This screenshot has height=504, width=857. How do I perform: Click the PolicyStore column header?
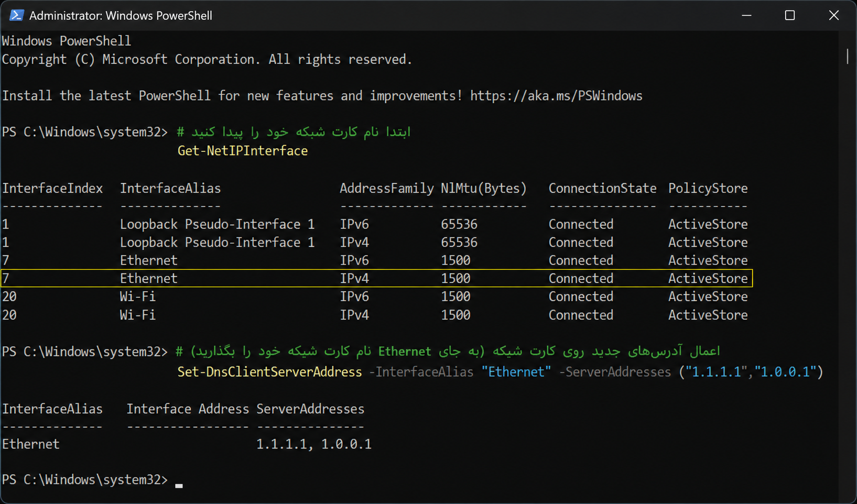[708, 188]
